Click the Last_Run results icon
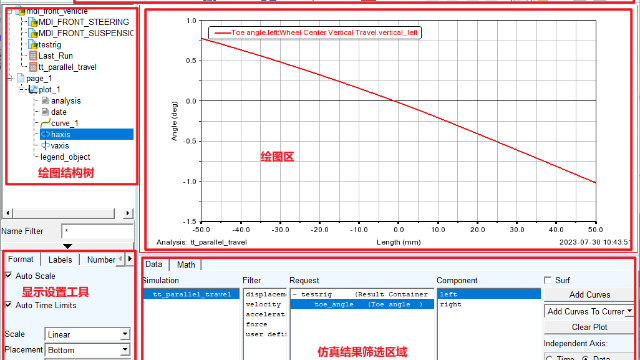 click(33, 56)
